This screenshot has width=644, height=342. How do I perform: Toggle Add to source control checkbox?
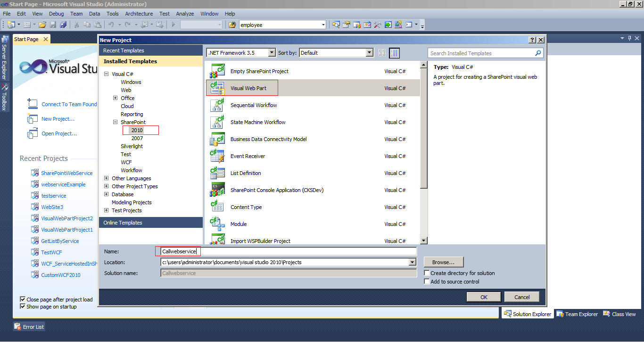tap(427, 282)
